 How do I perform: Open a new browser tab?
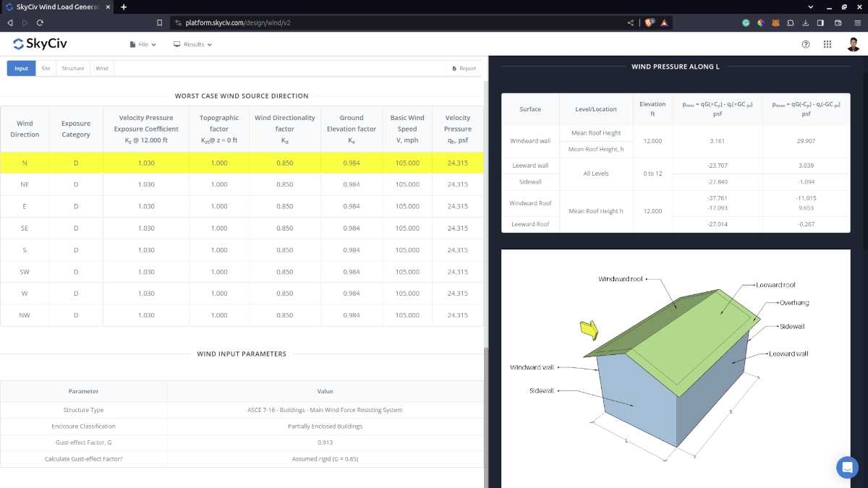click(x=124, y=7)
